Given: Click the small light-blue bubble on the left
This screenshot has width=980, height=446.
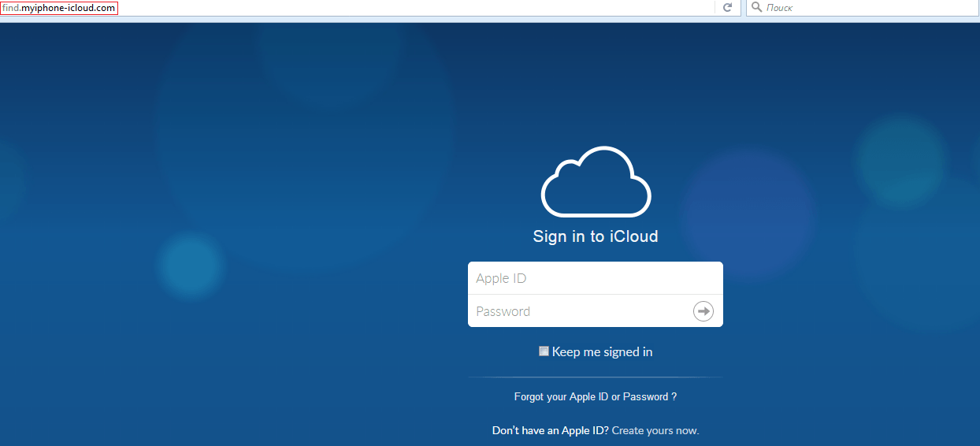Looking at the screenshot, I should [x=190, y=264].
